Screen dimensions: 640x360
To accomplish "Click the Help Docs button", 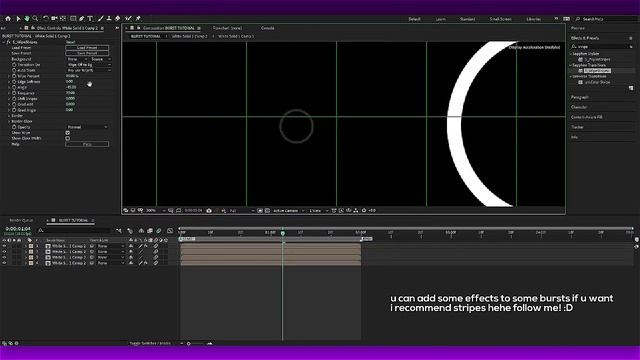I will tap(87, 144).
